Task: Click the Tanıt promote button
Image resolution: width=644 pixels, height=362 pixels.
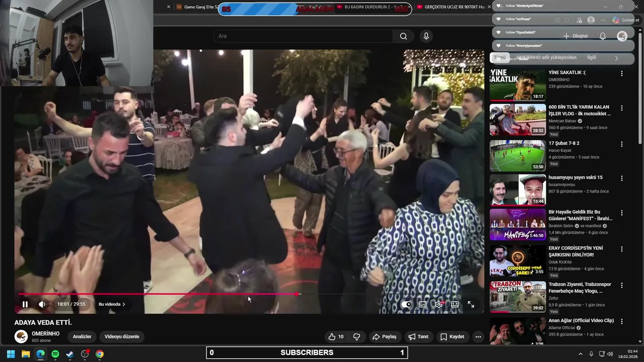Action: 418,337
